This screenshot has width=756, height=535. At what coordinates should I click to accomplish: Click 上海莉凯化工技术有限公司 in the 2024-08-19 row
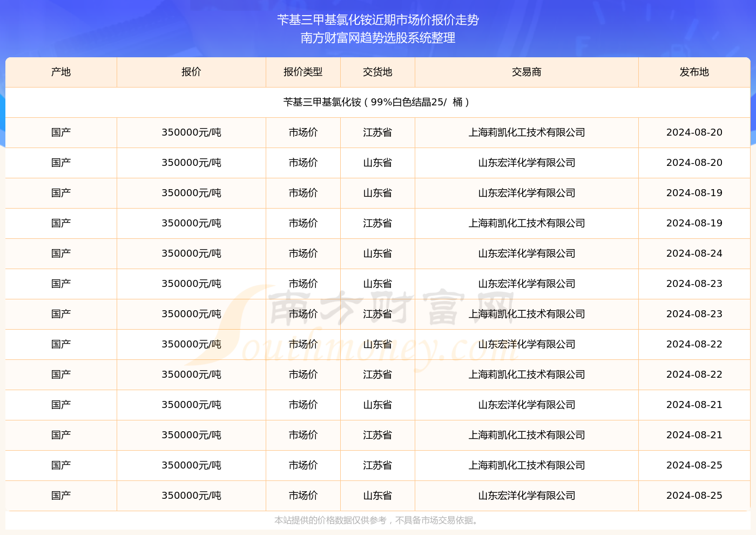coord(526,223)
